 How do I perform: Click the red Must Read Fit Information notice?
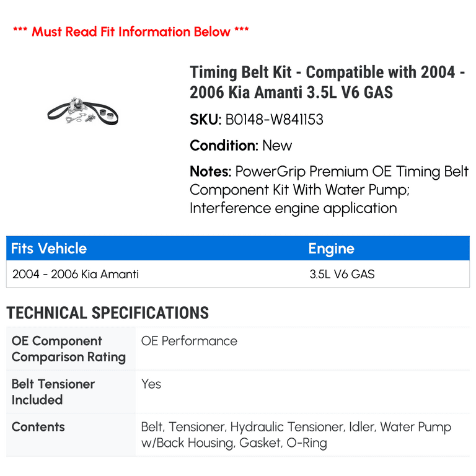[x=131, y=32]
